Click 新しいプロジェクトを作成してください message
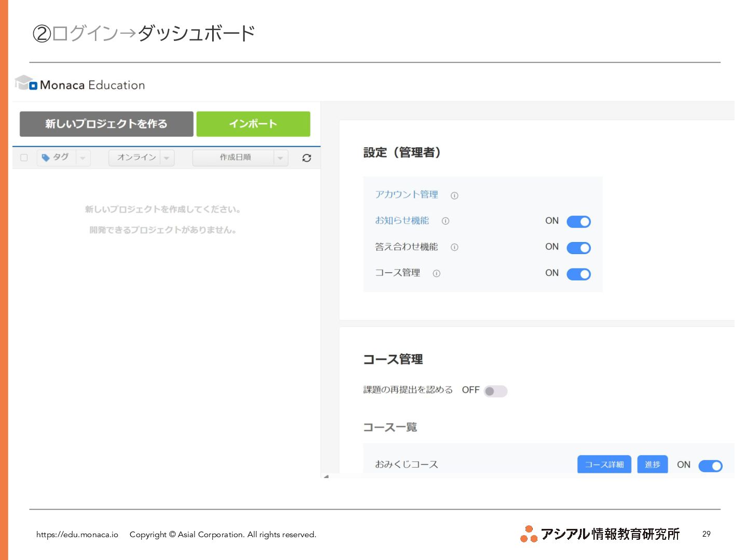The height and width of the screenshot is (560, 747). (x=163, y=209)
